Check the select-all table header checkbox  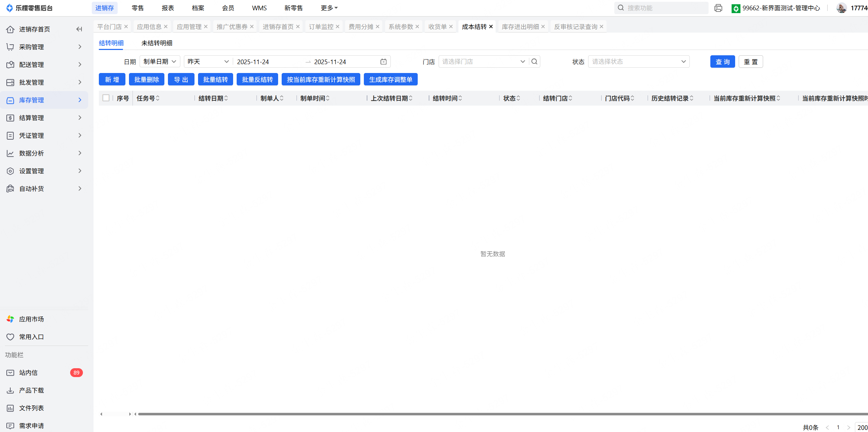106,98
